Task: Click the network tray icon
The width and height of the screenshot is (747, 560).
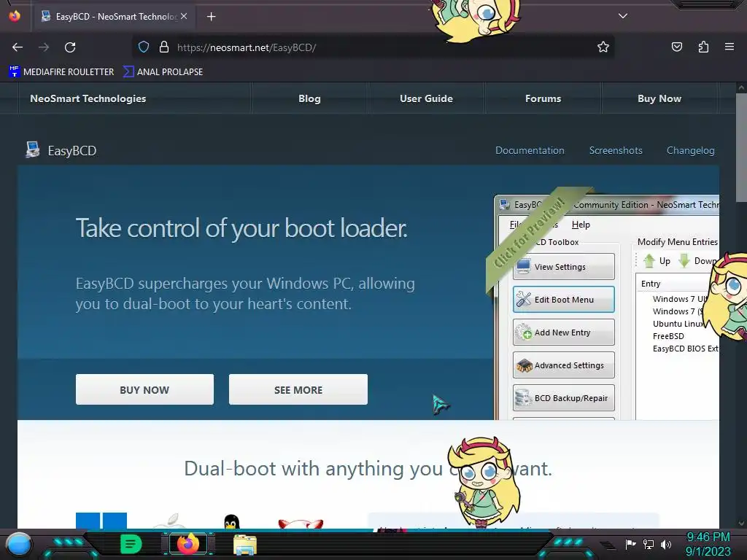Action: [649, 544]
